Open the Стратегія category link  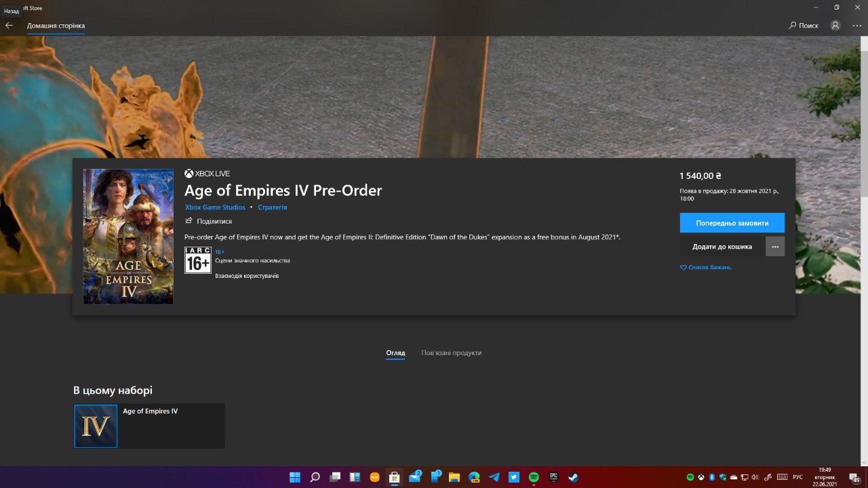(x=272, y=207)
